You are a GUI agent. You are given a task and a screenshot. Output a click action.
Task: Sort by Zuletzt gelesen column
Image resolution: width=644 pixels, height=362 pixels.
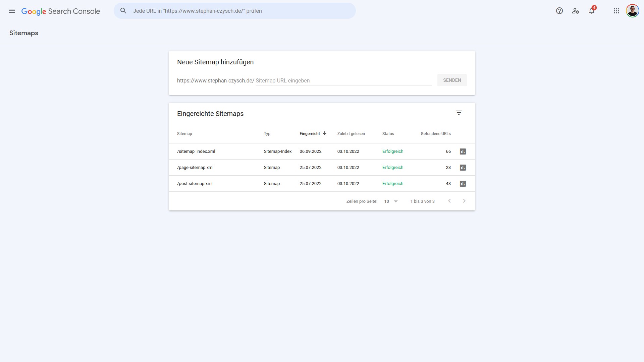(351, 134)
